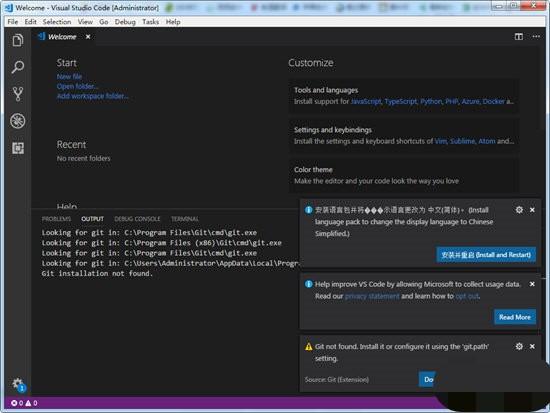Click errors and warnings count in status bar

[x=24, y=403]
